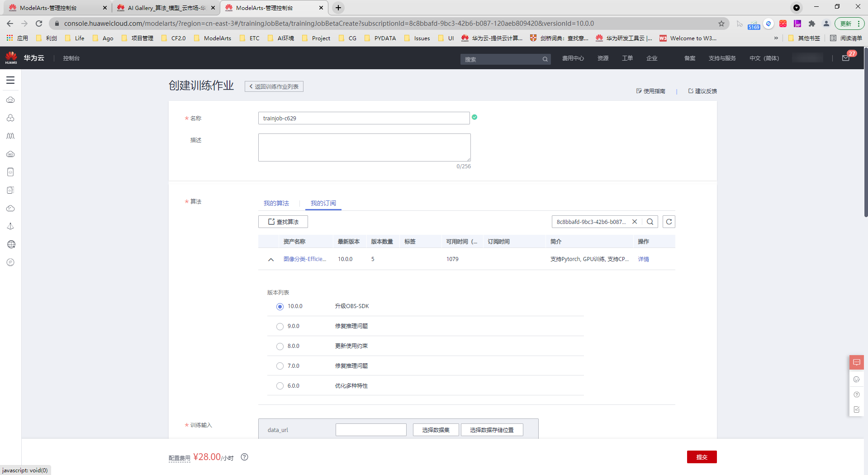Image resolution: width=868 pixels, height=475 pixels.
Task: Click 选择数据集 button
Action: (436, 430)
